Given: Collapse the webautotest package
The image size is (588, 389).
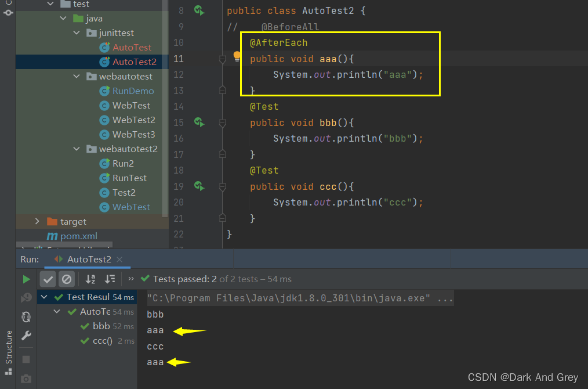Looking at the screenshot, I should pyautogui.click(x=77, y=76).
